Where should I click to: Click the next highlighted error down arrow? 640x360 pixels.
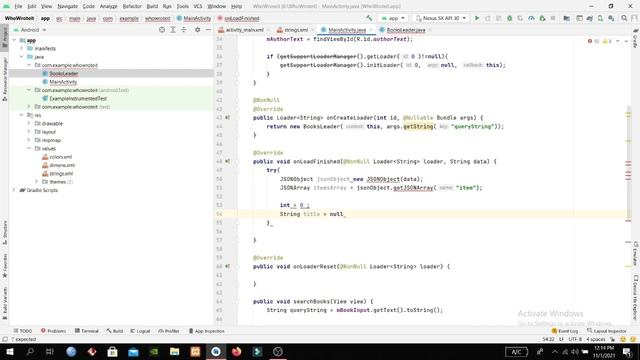click(626, 41)
